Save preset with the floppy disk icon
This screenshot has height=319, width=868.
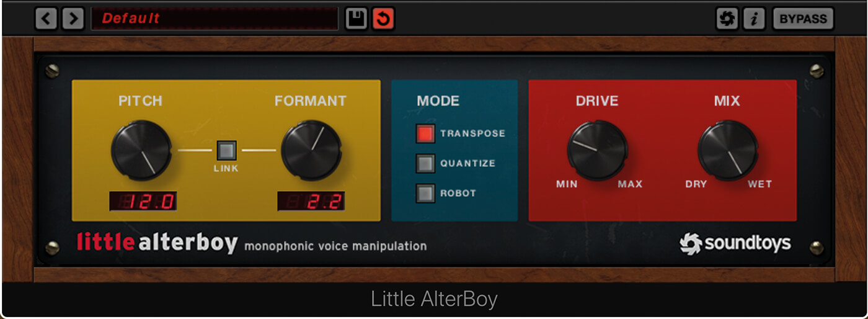356,19
